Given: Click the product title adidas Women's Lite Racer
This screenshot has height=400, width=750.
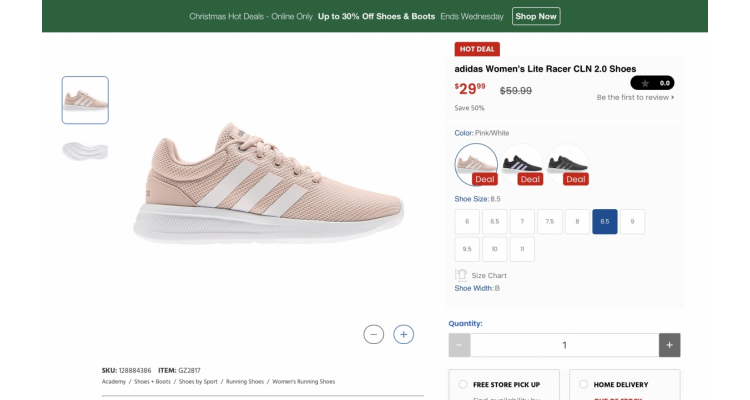Looking at the screenshot, I should click(545, 69).
